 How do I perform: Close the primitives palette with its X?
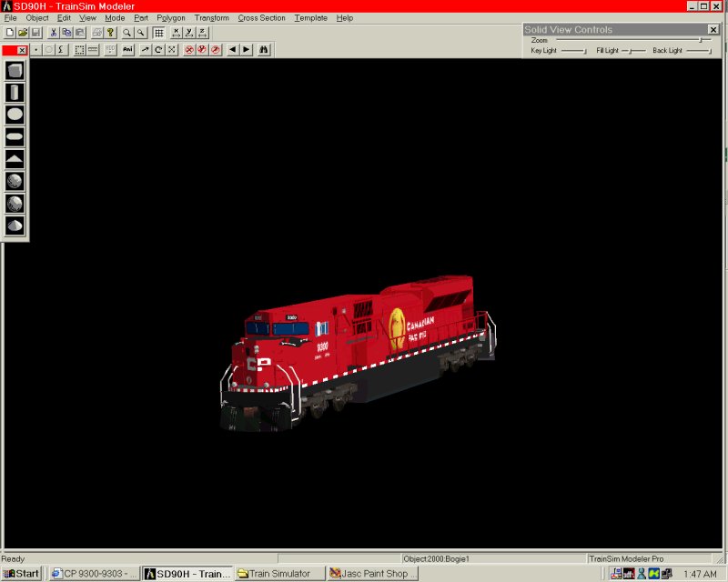[22, 50]
